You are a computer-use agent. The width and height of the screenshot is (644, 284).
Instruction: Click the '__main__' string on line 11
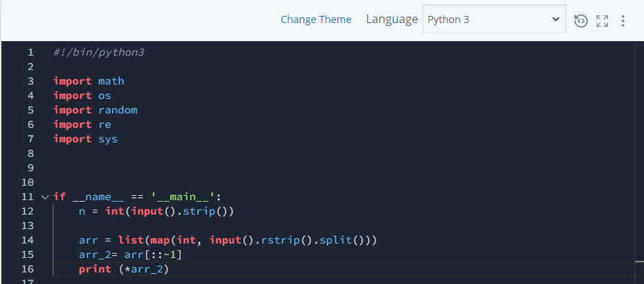183,197
